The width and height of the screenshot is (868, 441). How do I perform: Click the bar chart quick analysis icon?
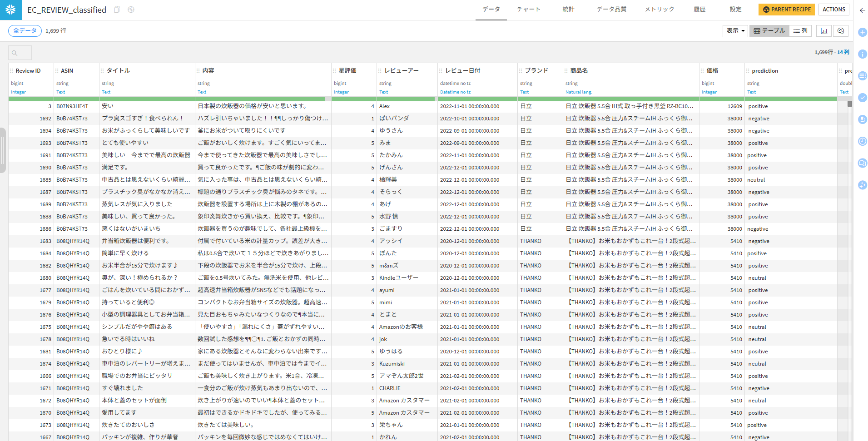point(824,31)
